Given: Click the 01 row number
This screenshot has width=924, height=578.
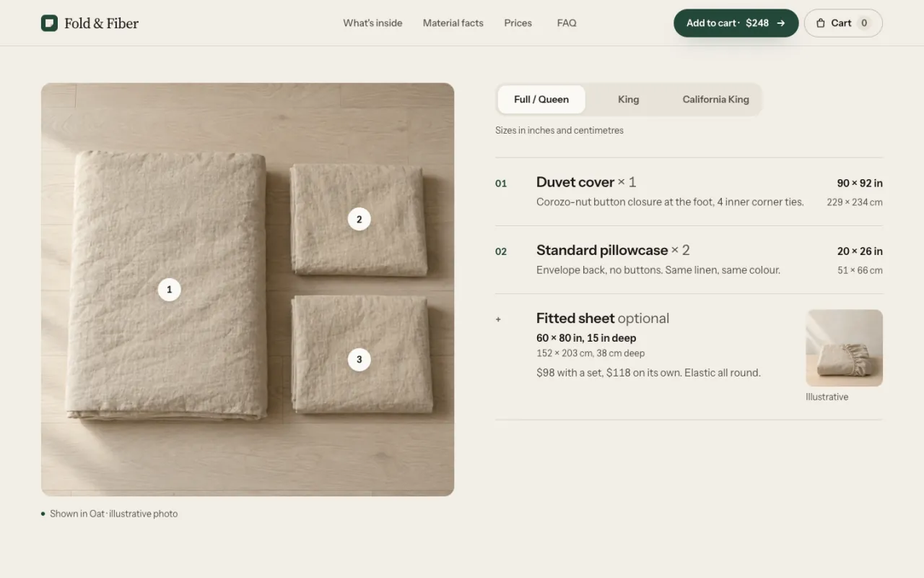Looking at the screenshot, I should (501, 184).
